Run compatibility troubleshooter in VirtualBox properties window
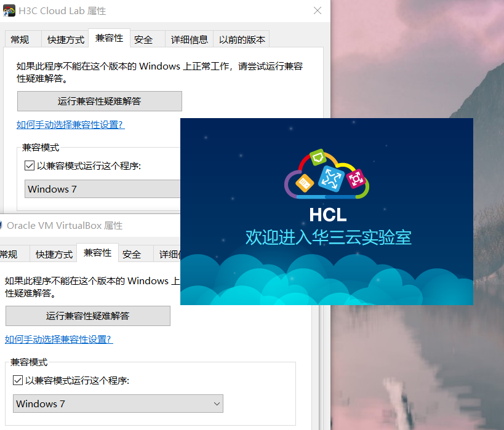Viewport: 504px width, 430px height. (88, 316)
